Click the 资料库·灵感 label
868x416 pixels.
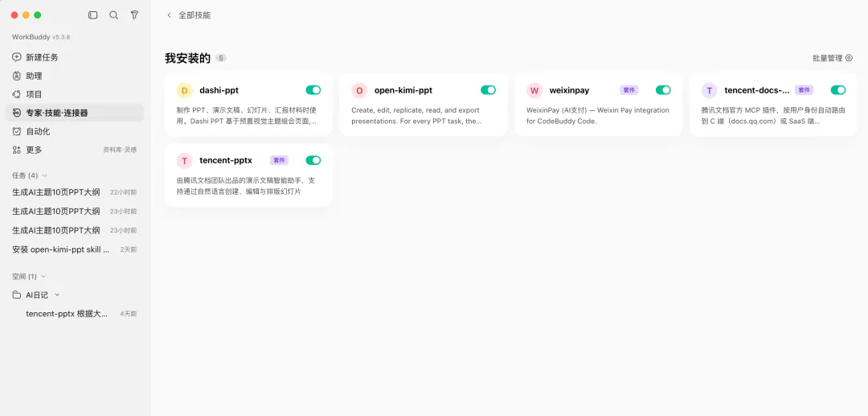[120, 150]
